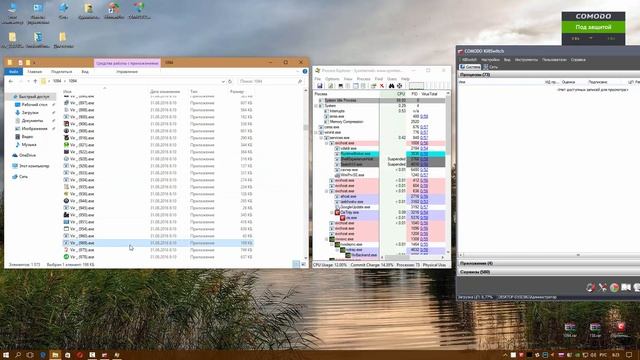
Task: Open Файл tab in File Explorer
Action: coord(13,72)
